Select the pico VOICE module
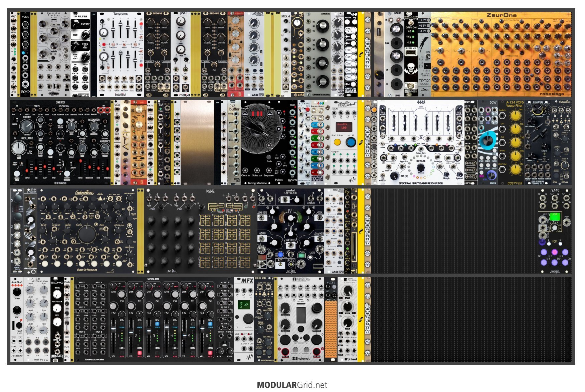Viewport: 585px width, 392px height. [x=25, y=54]
